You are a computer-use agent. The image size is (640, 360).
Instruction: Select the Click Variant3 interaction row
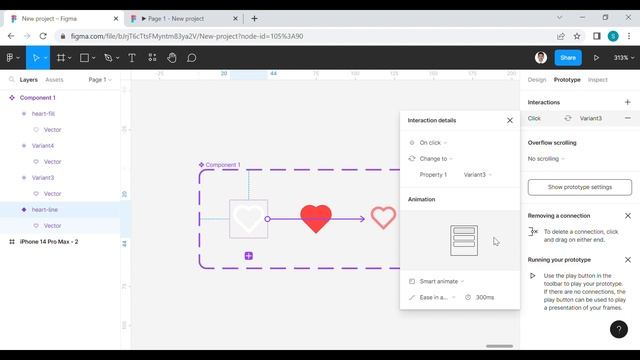pos(580,118)
